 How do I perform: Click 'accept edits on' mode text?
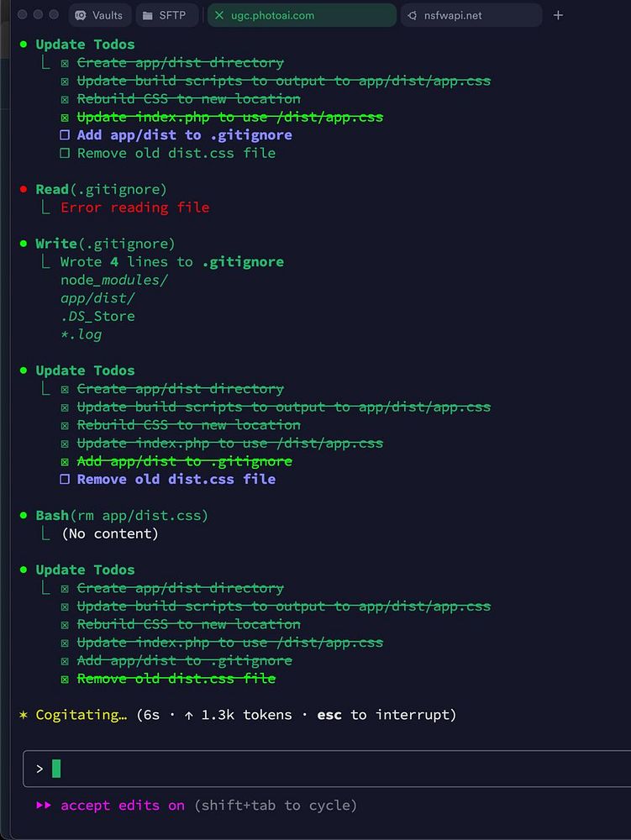(x=123, y=806)
